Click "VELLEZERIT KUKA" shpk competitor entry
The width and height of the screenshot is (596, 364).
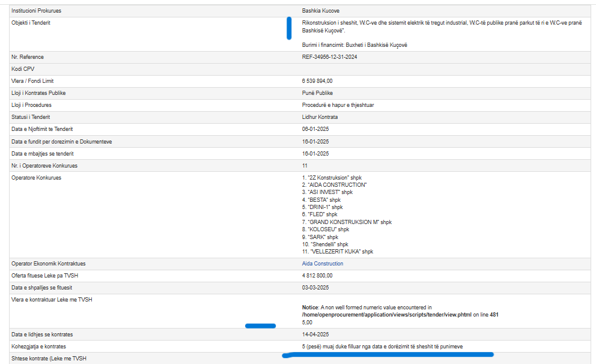pos(337,252)
